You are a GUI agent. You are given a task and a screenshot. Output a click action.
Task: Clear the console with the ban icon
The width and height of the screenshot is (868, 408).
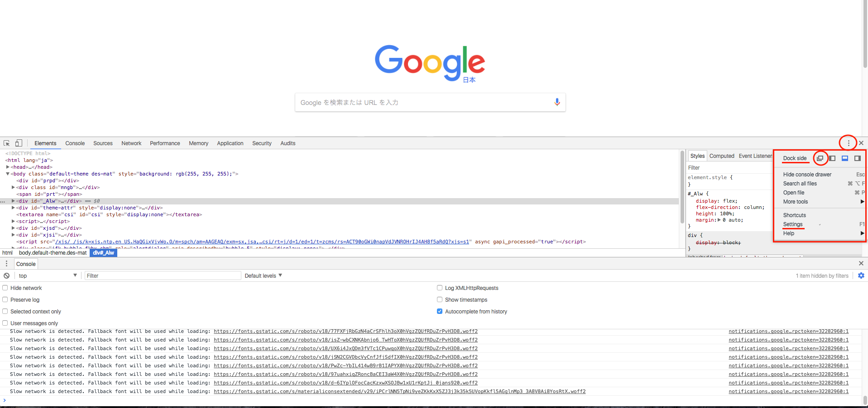tap(7, 275)
